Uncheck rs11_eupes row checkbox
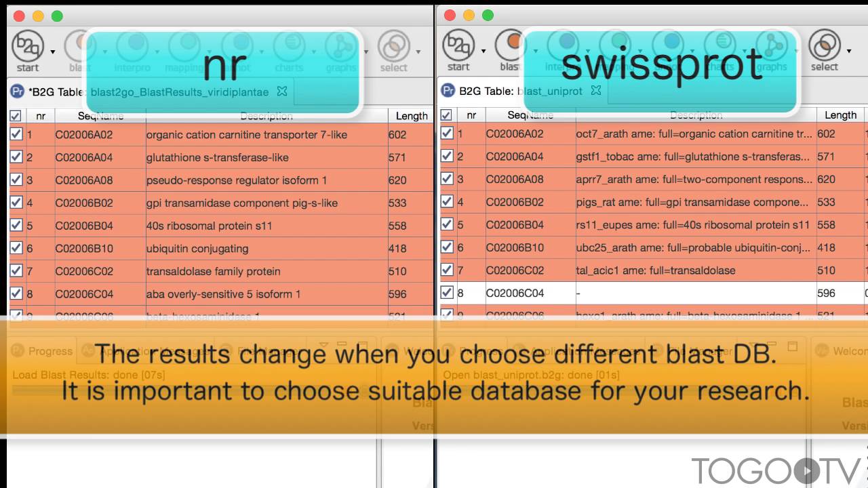 click(x=447, y=224)
